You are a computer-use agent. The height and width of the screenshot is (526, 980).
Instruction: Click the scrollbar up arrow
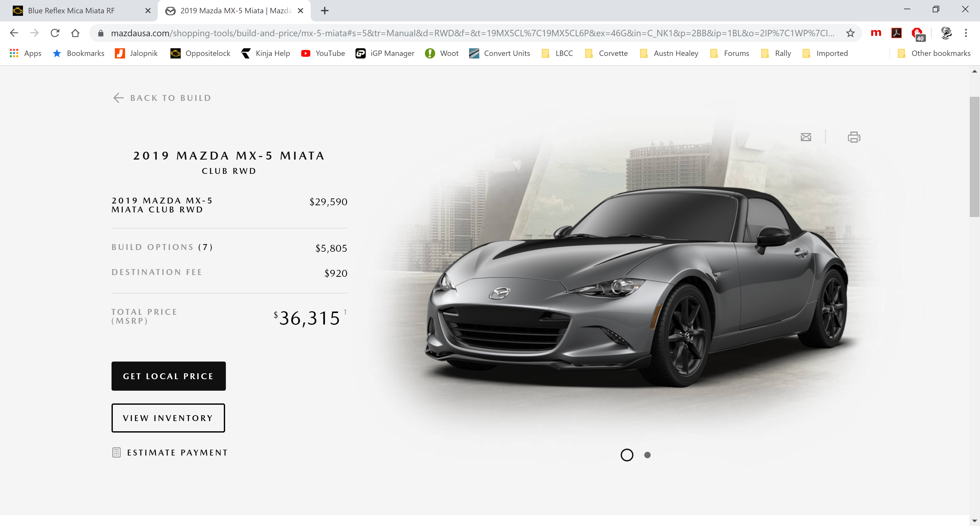click(x=974, y=71)
